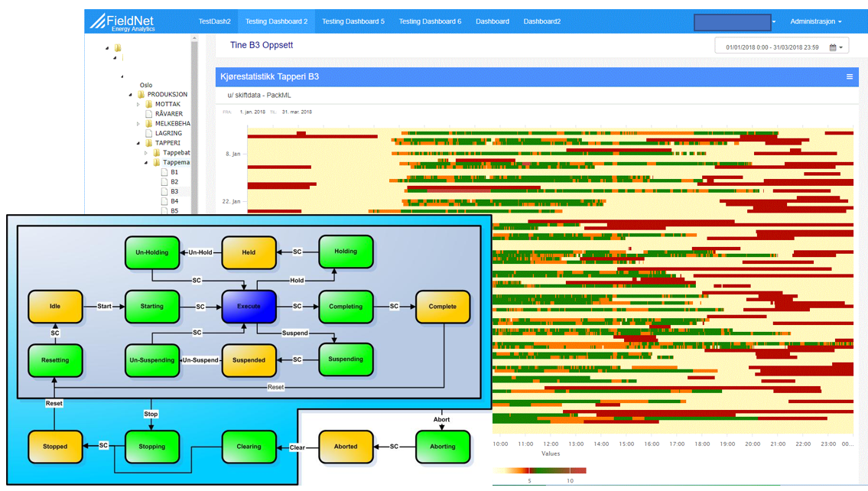Viewport: 868px width, 491px height.
Task: Select the Dashboard2 tab
Action: [x=542, y=21]
